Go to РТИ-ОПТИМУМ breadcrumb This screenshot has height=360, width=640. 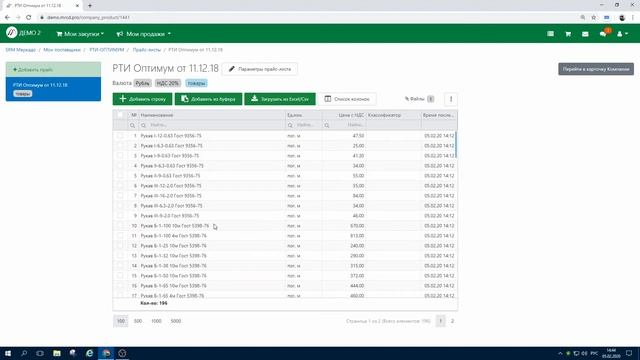click(107, 50)
